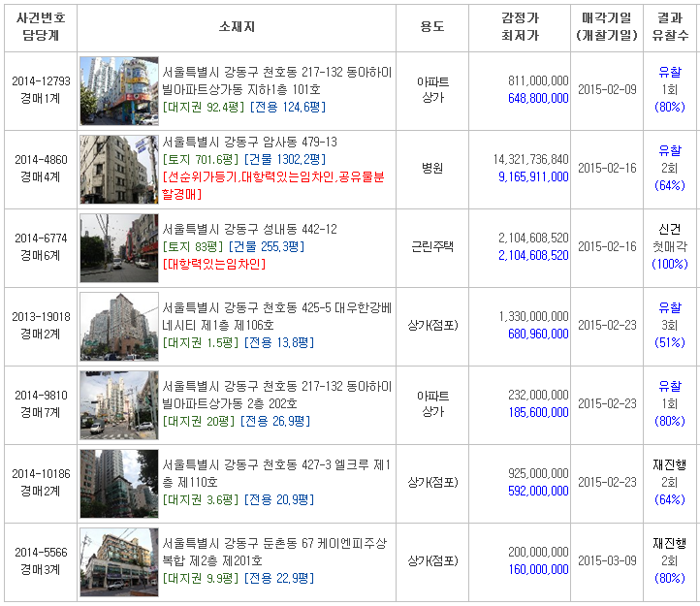Select minimum price 185,600,000
700x606 pixels.
click(x=538, y=413)
